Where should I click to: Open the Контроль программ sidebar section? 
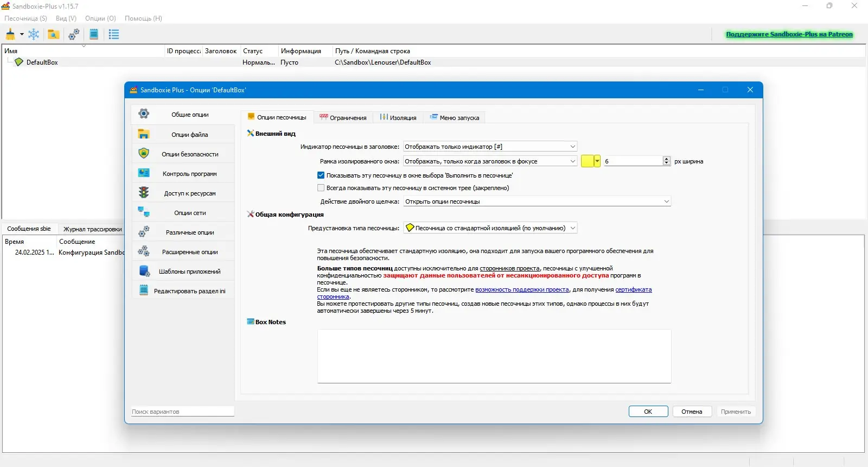click(183, 173)
